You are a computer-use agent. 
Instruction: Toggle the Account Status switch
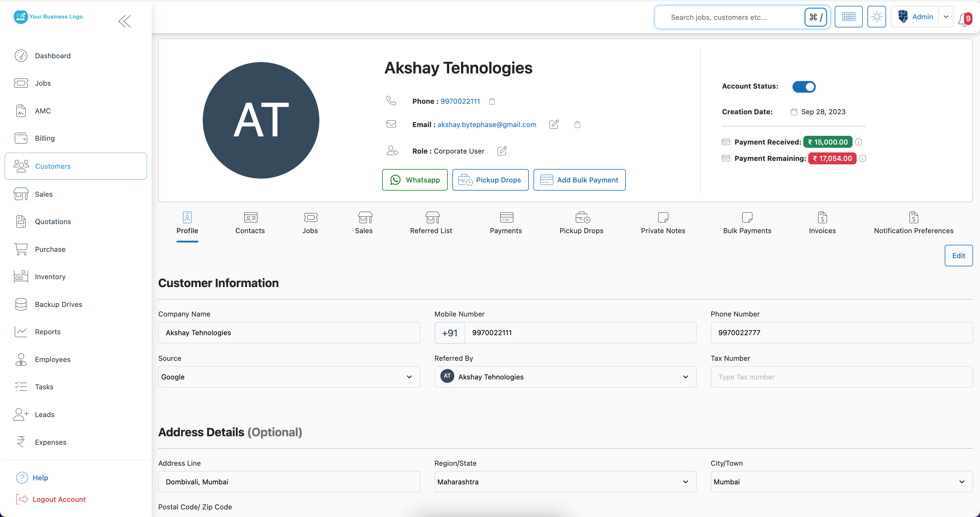pyautogui.click(x=804, y=86)
